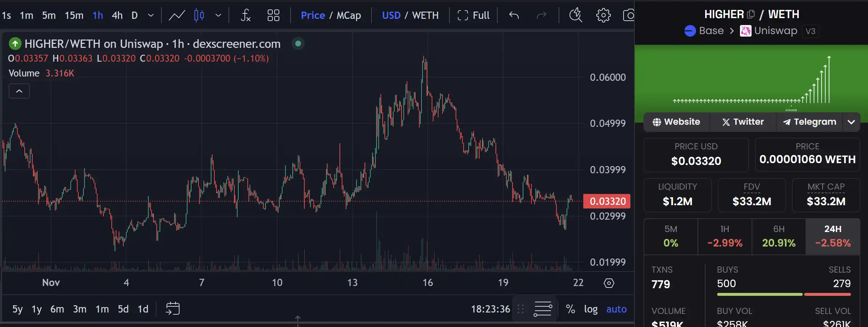The width and height of the screenshot is (868, 327).
Task: Open the indicators (fx) menu
Action: pos(246,15)
